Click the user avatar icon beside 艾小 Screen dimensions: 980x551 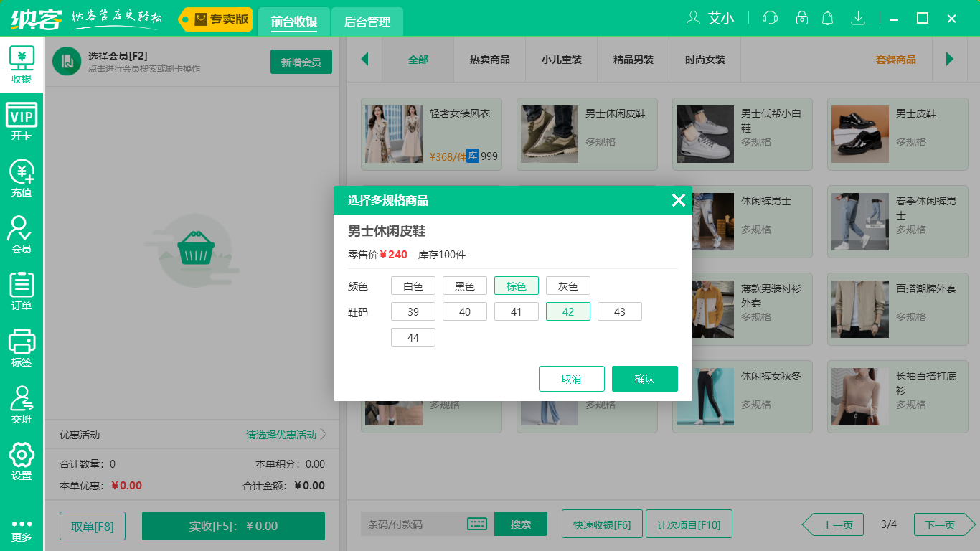(693, 18)
